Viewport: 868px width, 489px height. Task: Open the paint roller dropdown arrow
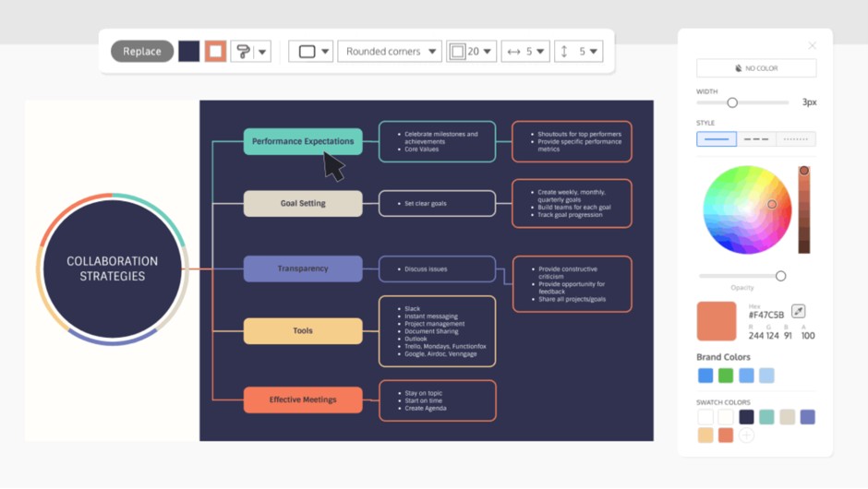pos(262,52)
